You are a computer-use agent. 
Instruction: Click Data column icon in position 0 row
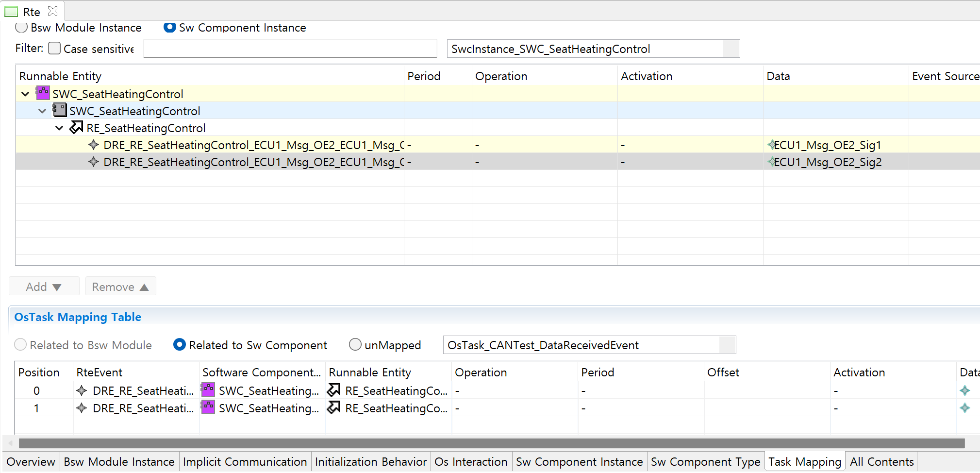coord(965,390)
